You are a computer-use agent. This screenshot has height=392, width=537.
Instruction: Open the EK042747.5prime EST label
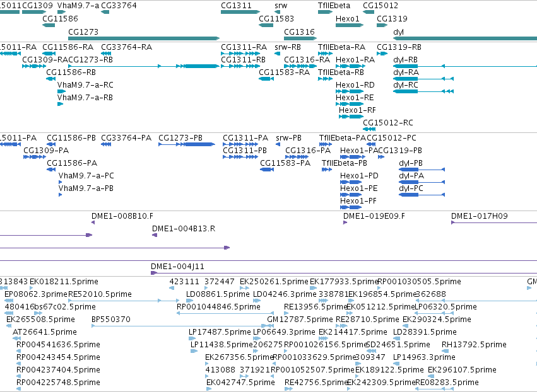(241, 382)
